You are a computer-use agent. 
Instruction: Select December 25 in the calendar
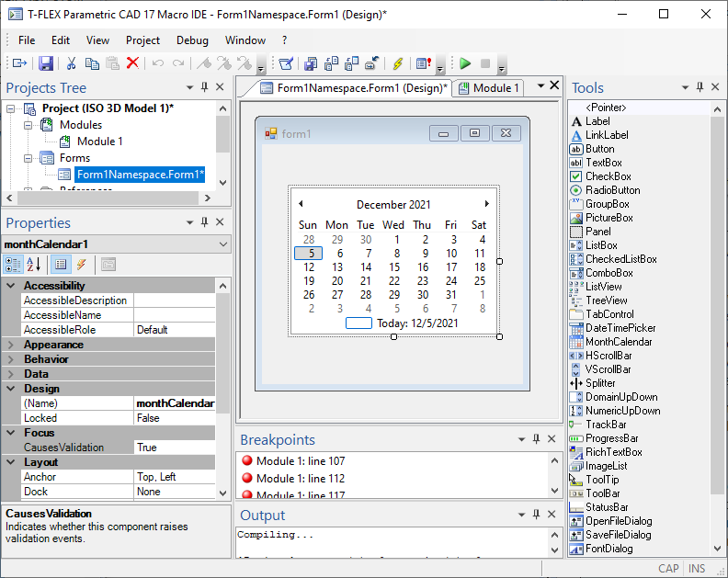(480, 281)
